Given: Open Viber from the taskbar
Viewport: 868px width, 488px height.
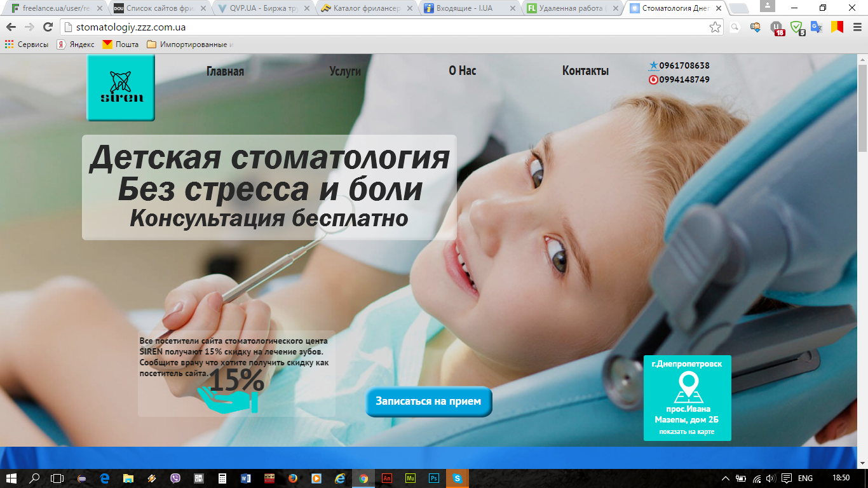Looking at the screenshot, I should tap(175, 478).
